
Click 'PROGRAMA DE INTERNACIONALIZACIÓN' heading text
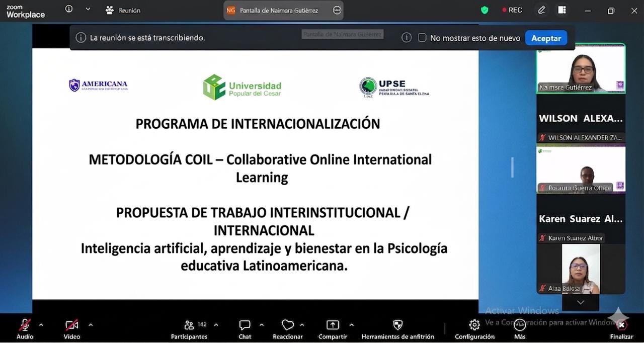(x=258, y=124)
